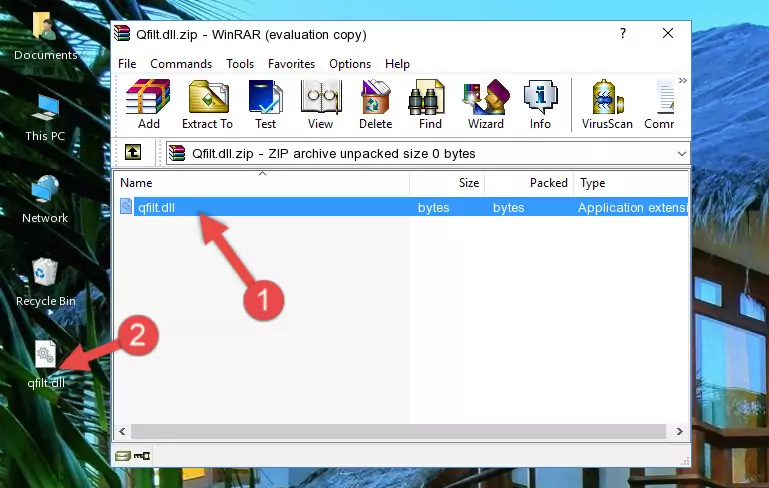This screenshot has width=769, height=488.
Task: Show archive Info
Action: tap(540, 104)
